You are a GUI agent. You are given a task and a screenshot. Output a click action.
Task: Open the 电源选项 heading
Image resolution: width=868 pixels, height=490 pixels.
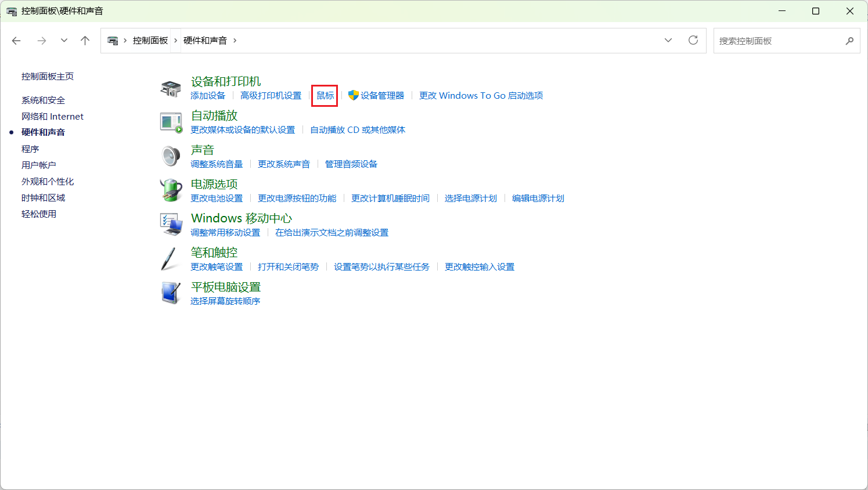[214, 184]
